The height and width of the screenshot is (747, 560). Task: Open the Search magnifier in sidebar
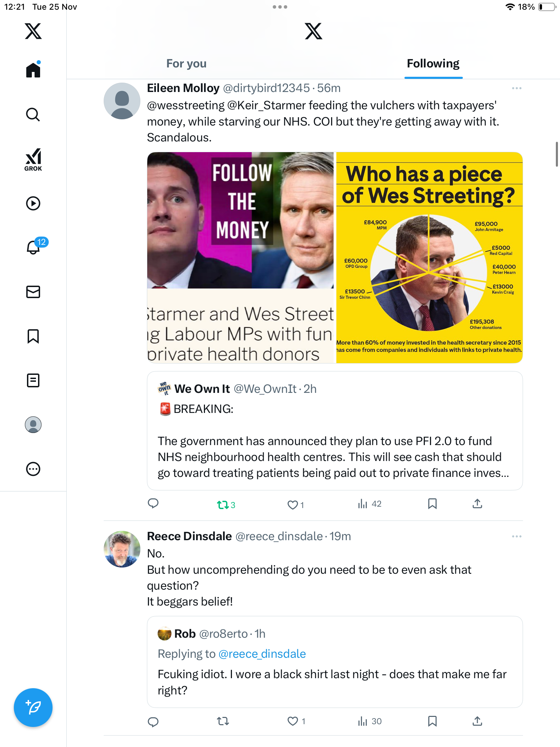point(33,114)
